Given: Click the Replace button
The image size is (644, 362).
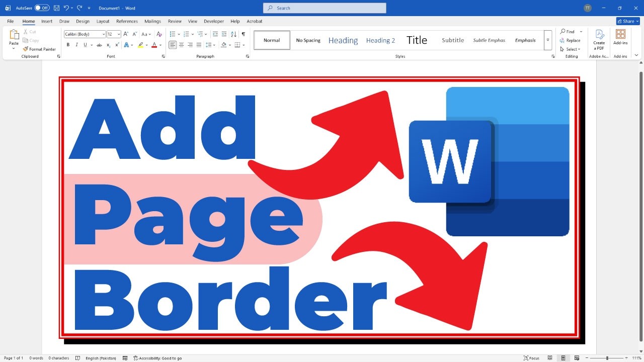Looking at the screenshot, I should (x=570, y=40).
